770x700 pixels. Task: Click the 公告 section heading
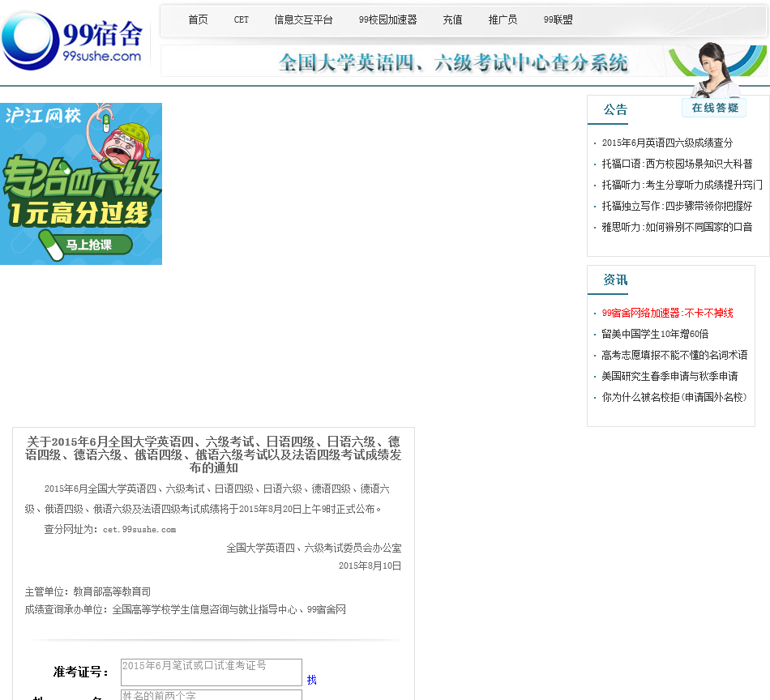(615, 109)
